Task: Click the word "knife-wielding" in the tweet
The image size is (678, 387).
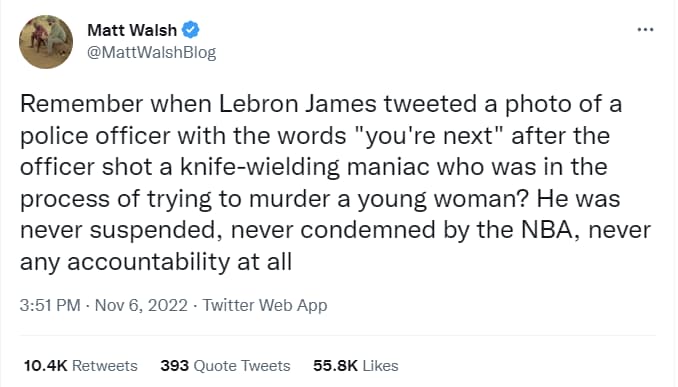Action: tap(260, 168)
